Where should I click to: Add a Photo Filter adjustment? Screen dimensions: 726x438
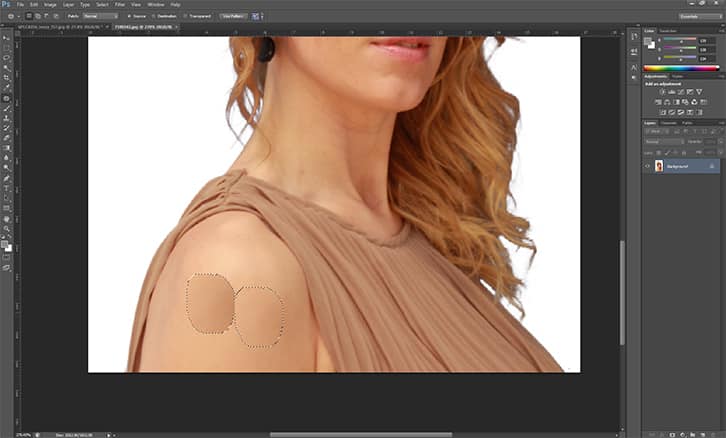pyautogui.click(x=685, y=102)
